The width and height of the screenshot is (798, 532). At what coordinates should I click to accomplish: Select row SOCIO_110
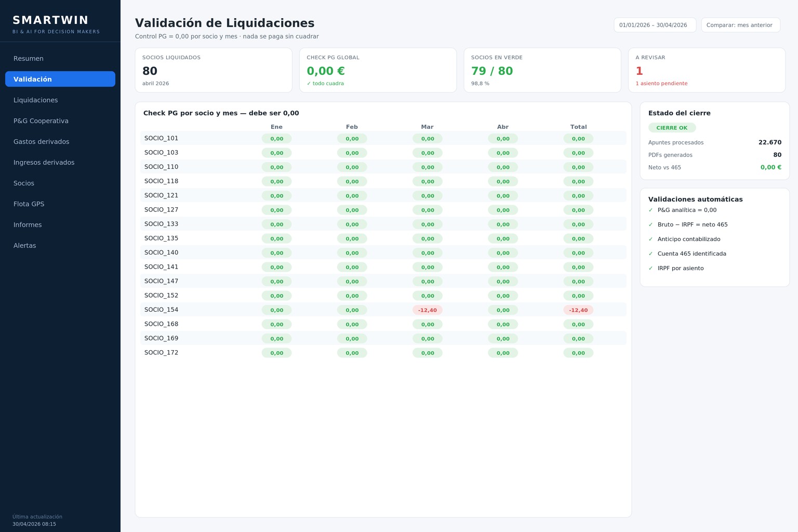tap(383, 167)
